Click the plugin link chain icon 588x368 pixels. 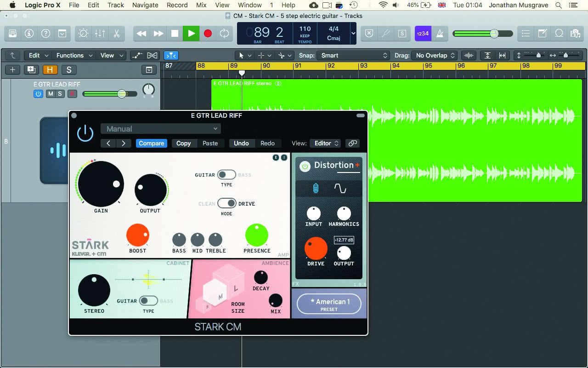coord(353,144)
